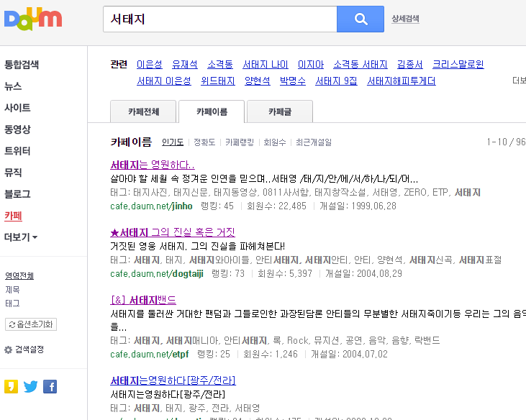Image resolution: width=526 pixels, height=420 pixels.
Task: Click related search 이지아
Action: point(311,64)
